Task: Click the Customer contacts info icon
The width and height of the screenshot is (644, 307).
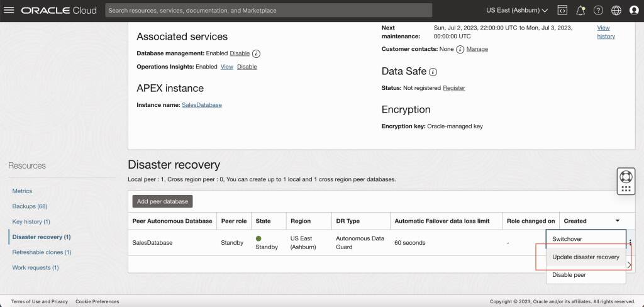Action: (x=460, y=49)
